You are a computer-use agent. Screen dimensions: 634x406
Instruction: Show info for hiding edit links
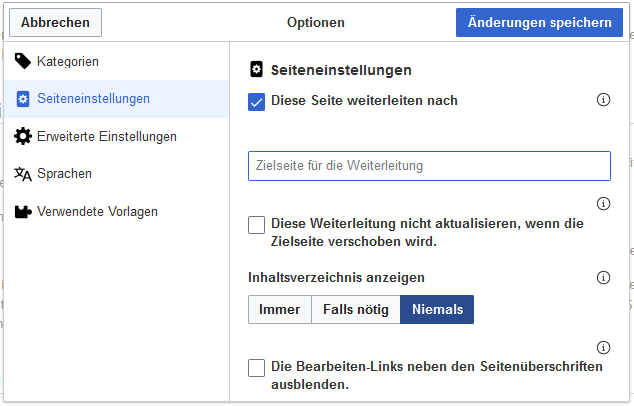click(603, 347)
